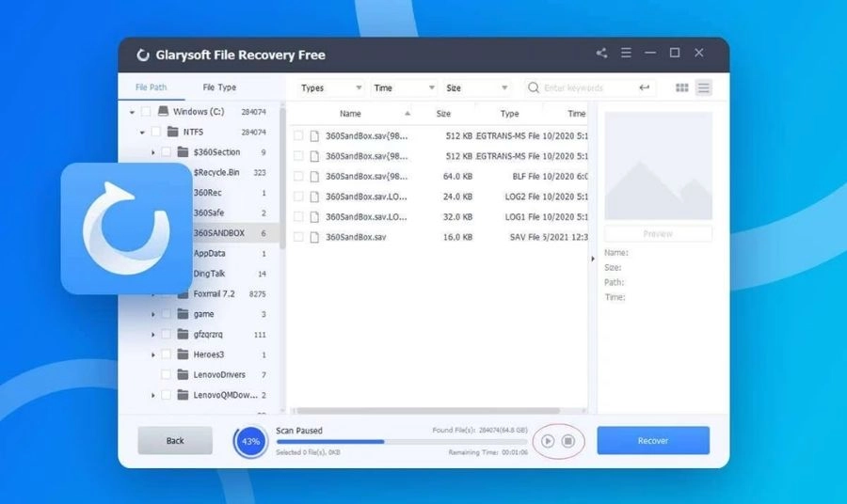The image size is (847, 504).
Task: Click the Back button
Action: pyautogui.click(x=175, y=440)
